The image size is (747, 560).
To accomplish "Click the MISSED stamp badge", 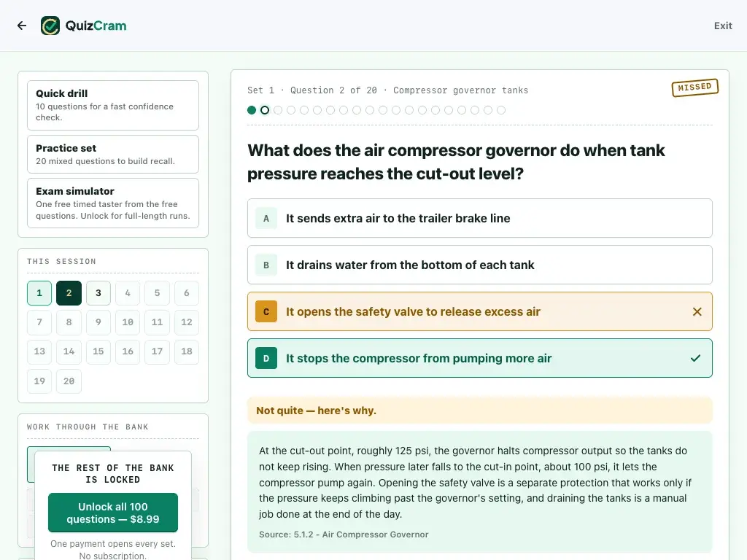I will [695, 87].
